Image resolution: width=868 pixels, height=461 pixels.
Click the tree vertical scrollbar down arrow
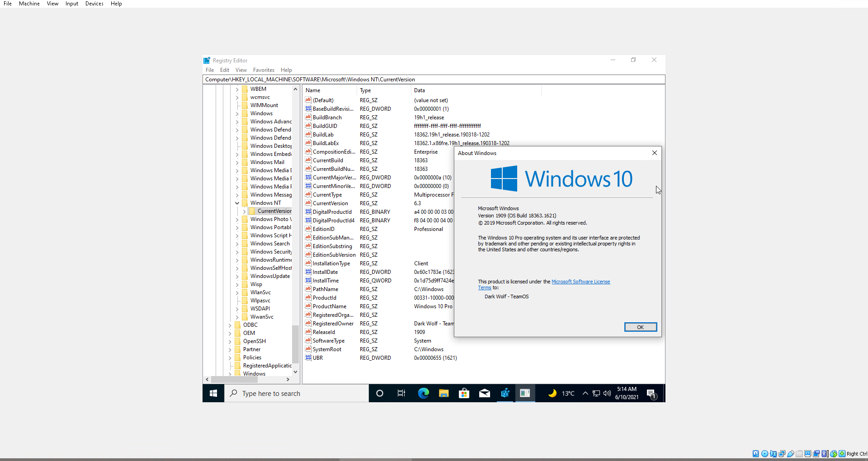[295, 372]
